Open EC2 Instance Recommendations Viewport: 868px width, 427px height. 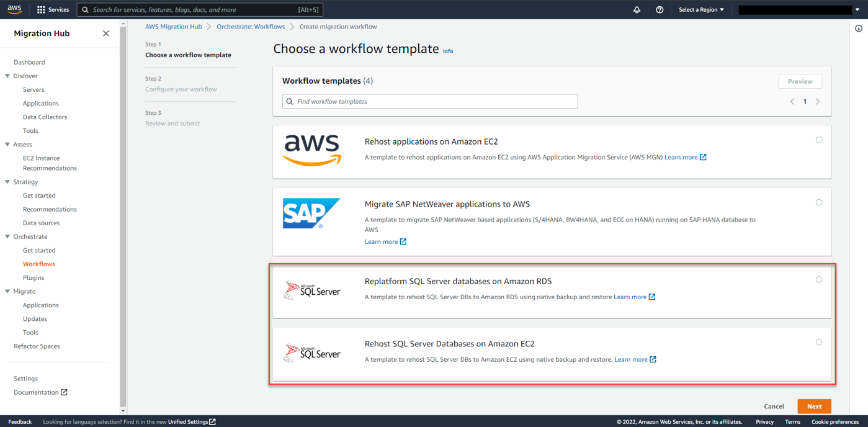tap(50, 163)
